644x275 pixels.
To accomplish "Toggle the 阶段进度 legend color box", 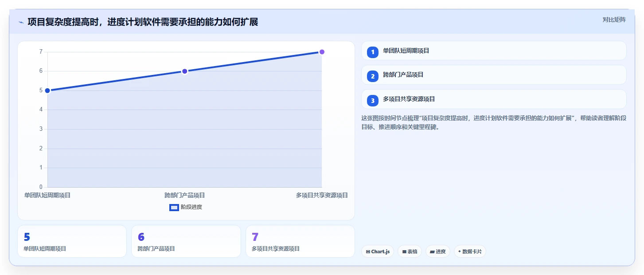I will (174, 207).
